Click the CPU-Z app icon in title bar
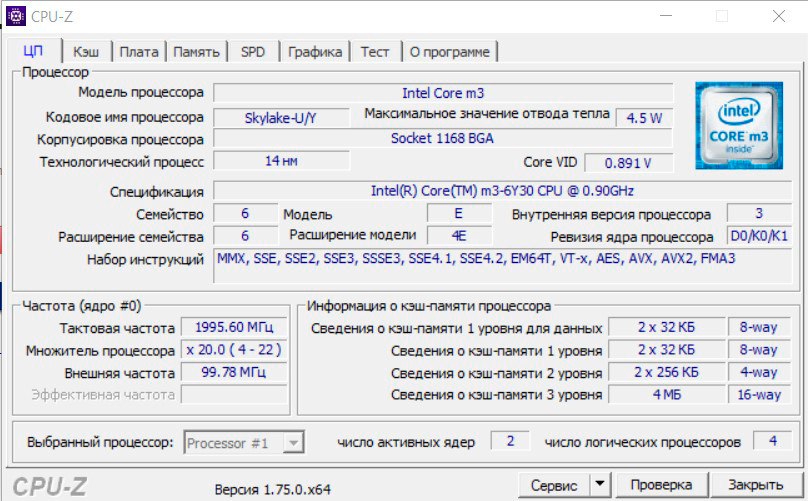 point(15,16)
